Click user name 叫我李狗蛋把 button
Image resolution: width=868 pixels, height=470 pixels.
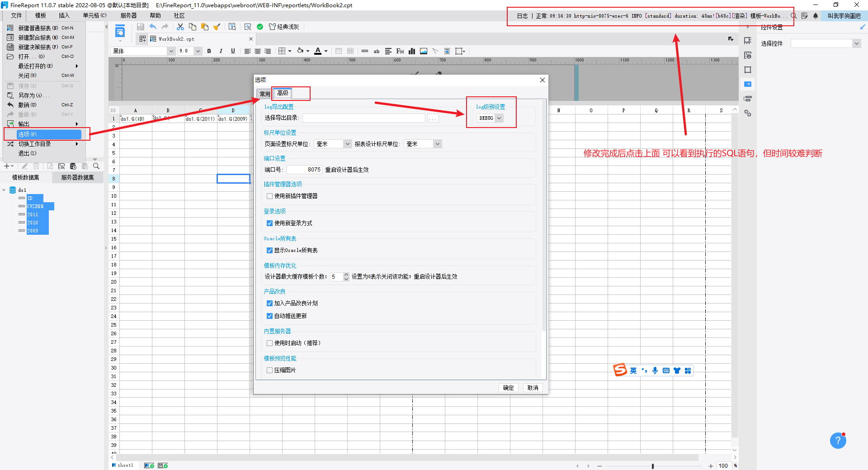coord(844,16)
